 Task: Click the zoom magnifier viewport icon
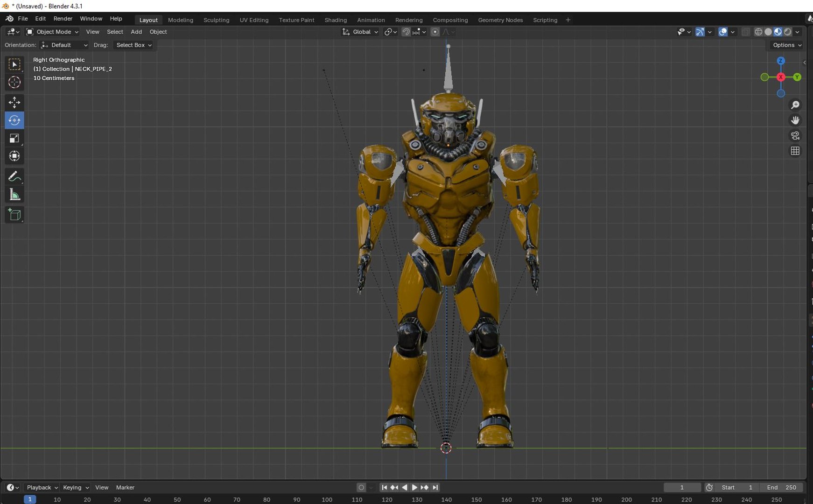[795, 105]
